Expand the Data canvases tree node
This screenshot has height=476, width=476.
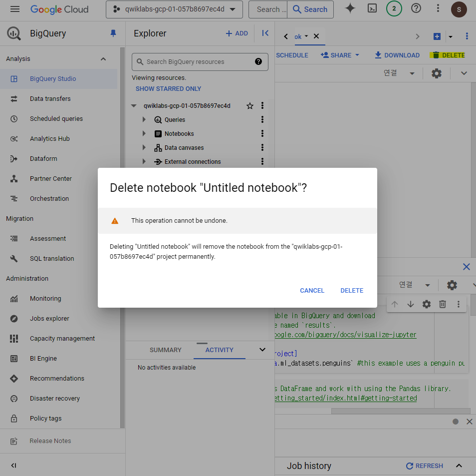coord(144,147)
